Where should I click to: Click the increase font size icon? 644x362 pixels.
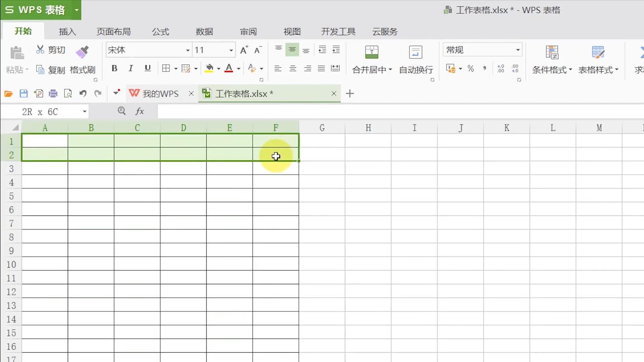[244, 50]
